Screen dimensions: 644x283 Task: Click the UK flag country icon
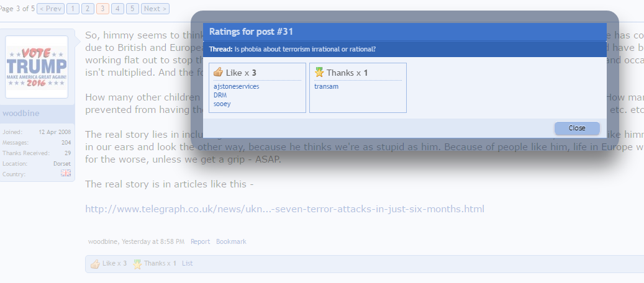point(66,174)
